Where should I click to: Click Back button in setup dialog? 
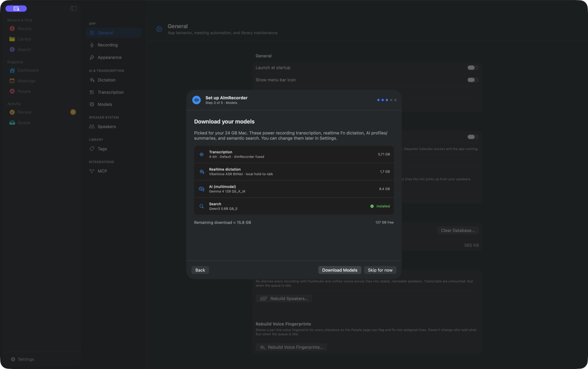click(x=200, y=270)
